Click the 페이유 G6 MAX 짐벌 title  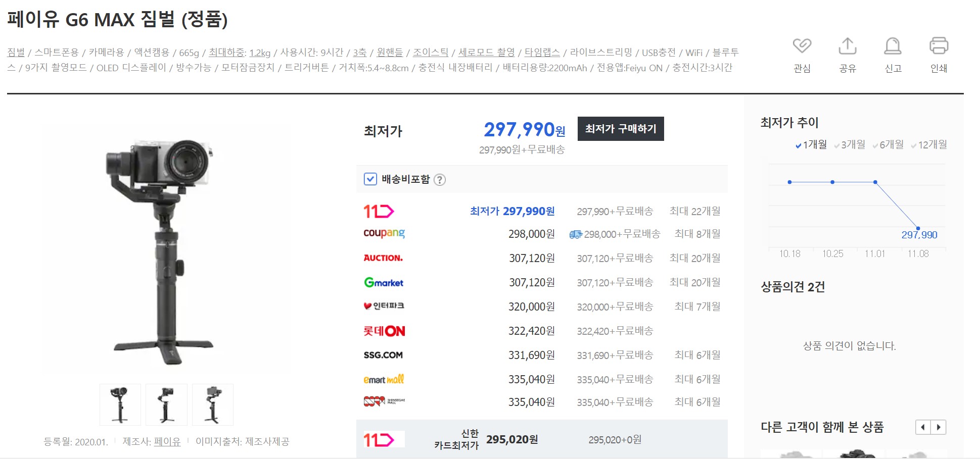tap(117, 19)
